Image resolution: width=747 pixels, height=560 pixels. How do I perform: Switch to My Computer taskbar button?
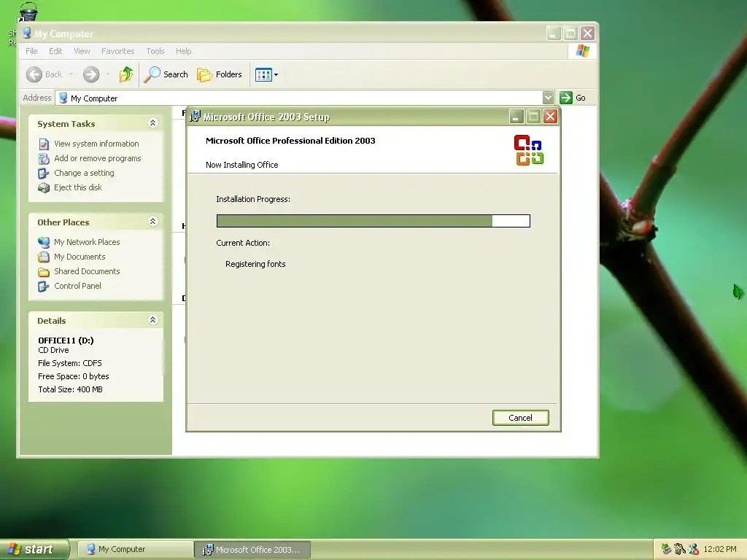point(134,550)
